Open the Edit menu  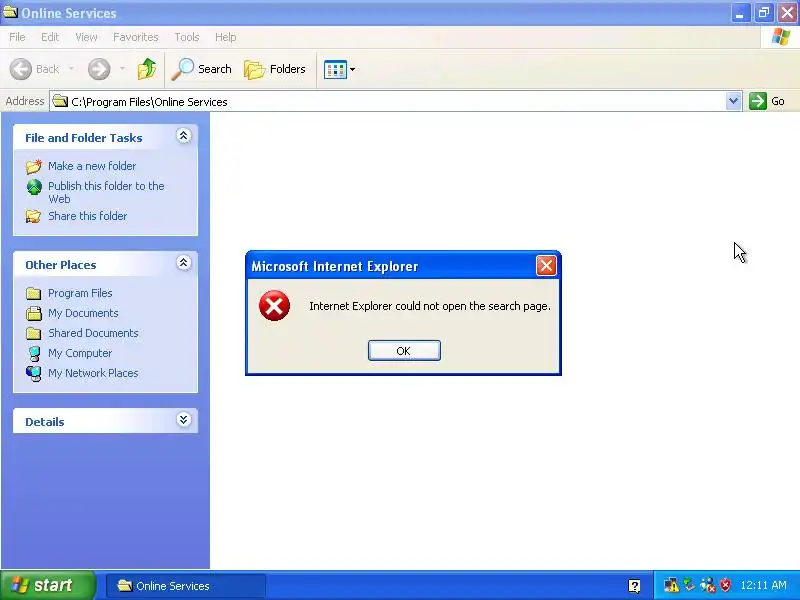(50, 37)
